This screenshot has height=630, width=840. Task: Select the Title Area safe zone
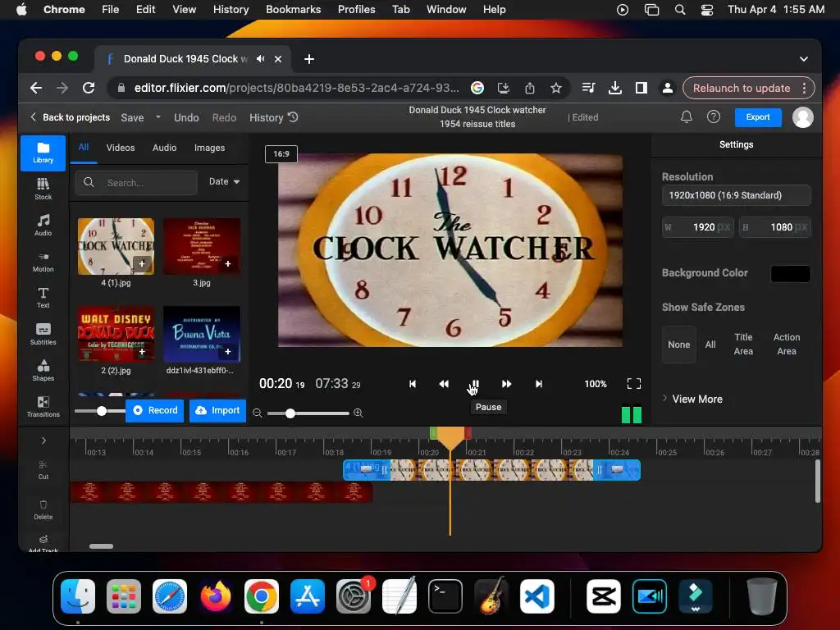point(743,345)
